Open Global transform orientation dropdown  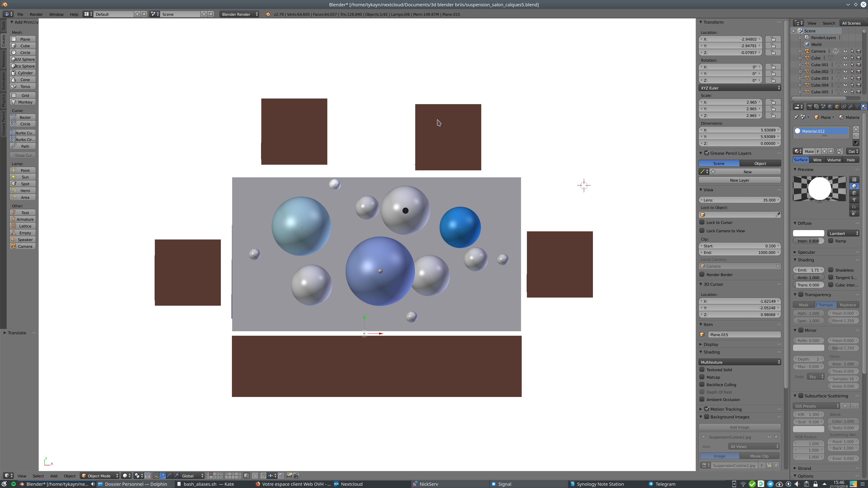tap(192, 476)
